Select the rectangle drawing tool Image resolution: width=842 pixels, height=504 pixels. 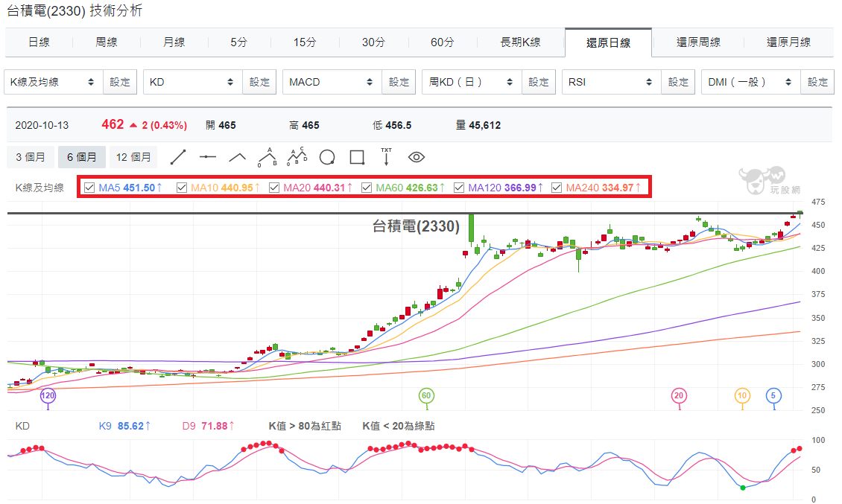point(357,157)
